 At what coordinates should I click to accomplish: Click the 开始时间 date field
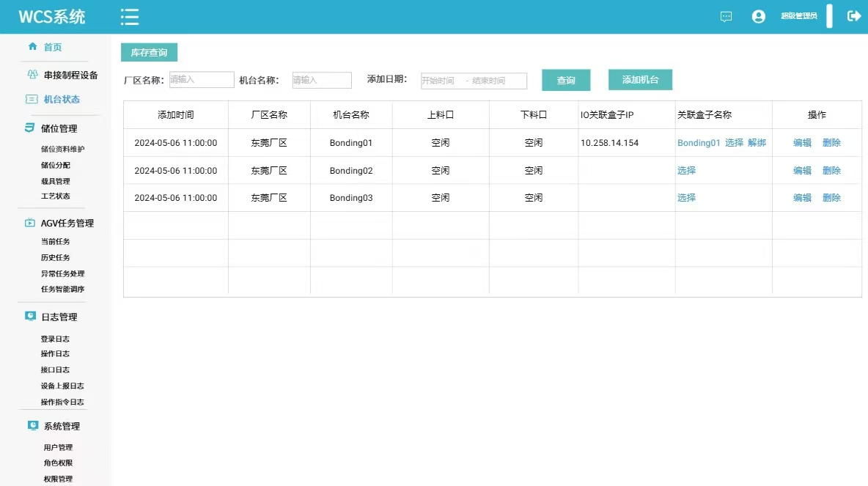click(x=438, y=81)
